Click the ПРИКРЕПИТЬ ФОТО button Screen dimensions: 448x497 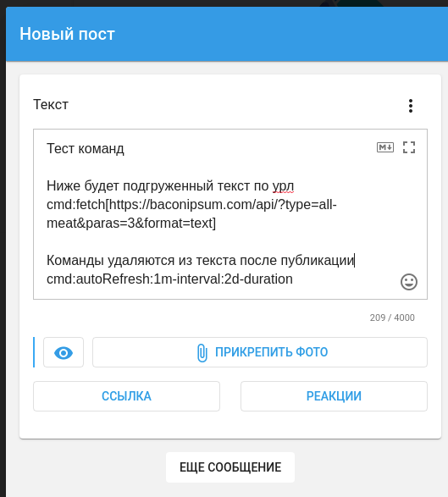pyautogui.click(x=260, y=352)
